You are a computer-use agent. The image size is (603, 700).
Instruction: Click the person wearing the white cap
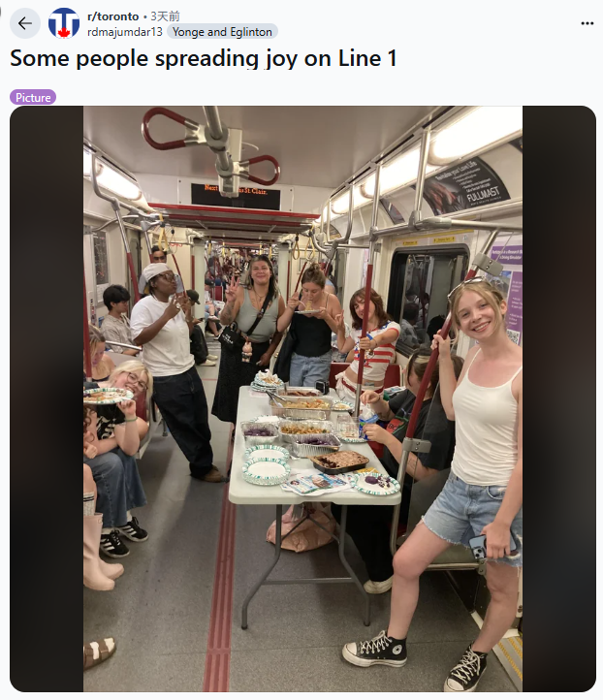point(172,370)
